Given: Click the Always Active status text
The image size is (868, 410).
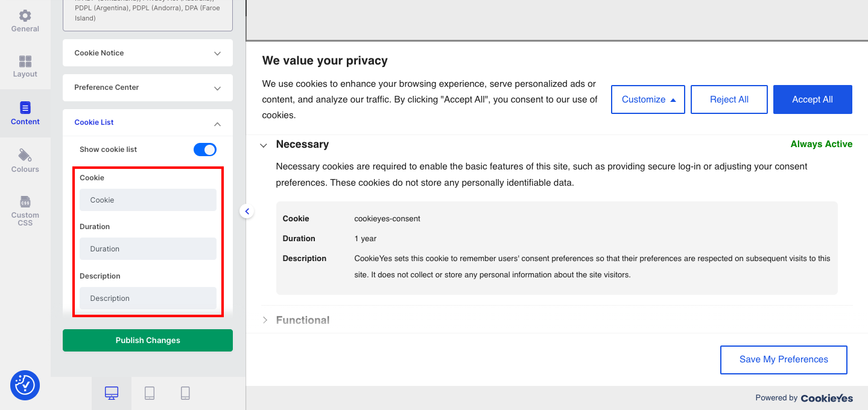Looking at the screenshot, I should (822, 144).
